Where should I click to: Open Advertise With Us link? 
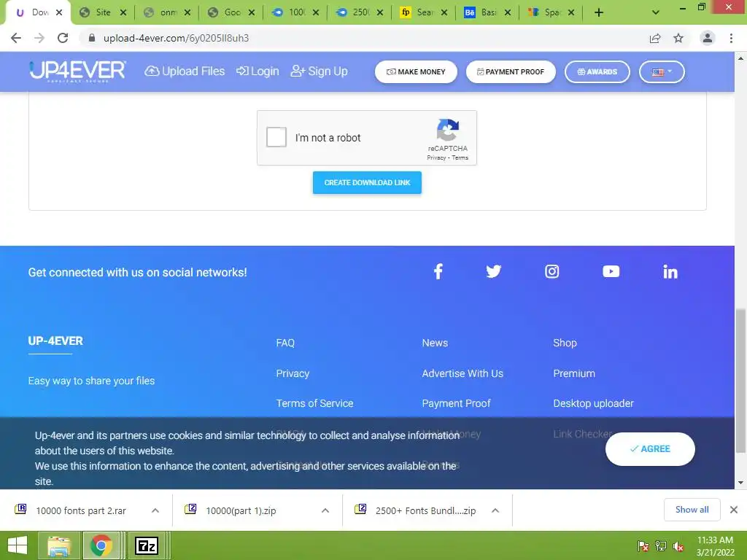(462, 373)
